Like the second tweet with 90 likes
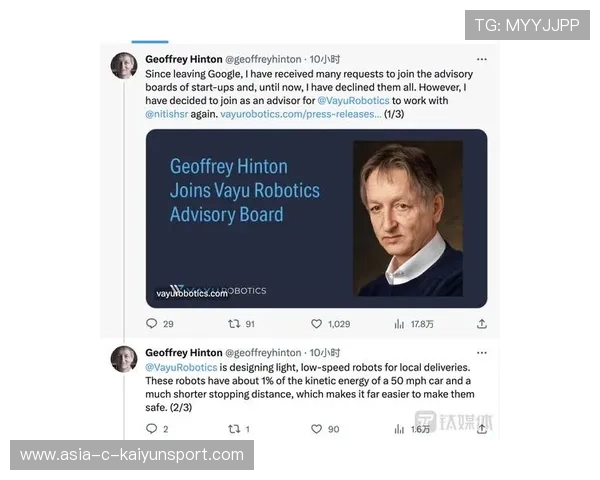 [316, 429]
